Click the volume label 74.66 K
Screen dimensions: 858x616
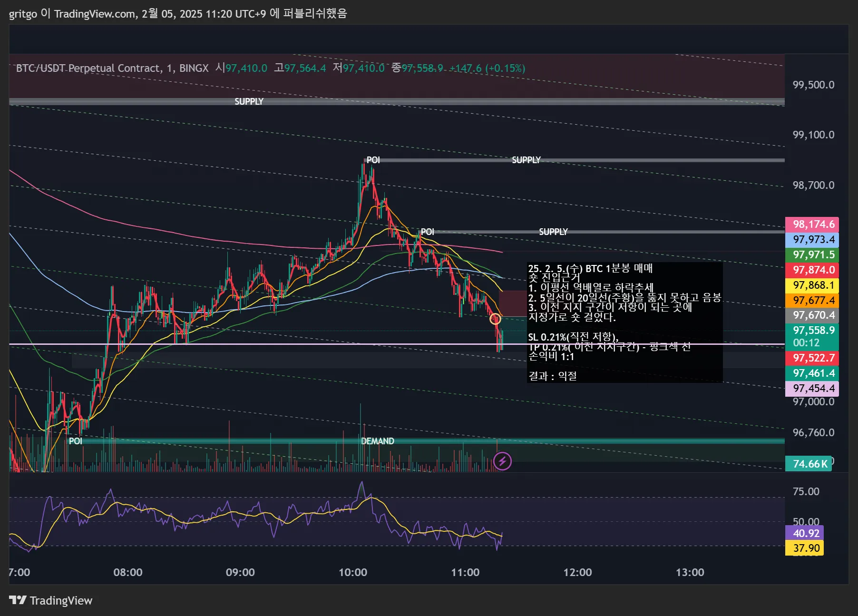point(809,464)
